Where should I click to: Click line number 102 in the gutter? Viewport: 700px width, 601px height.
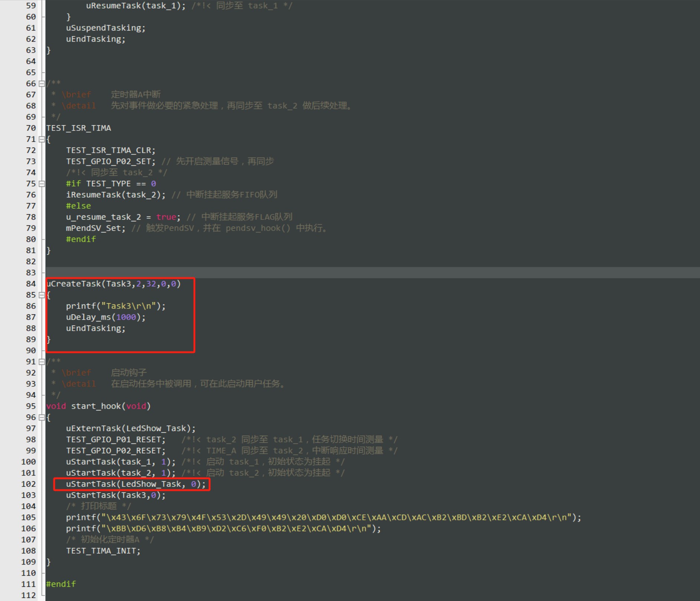pyautogui.click(x=29, y=484)
